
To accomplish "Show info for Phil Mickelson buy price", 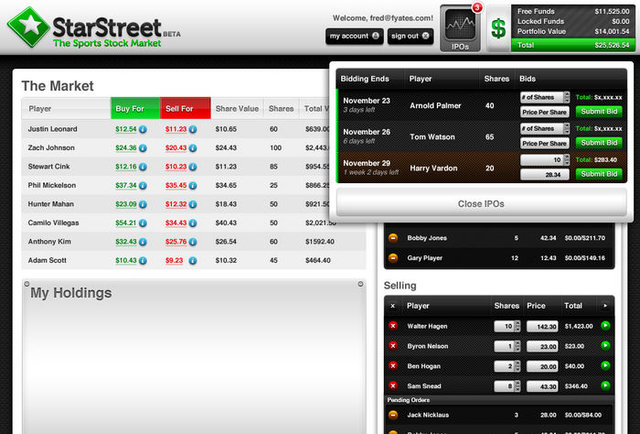I will tap(143, 186).
